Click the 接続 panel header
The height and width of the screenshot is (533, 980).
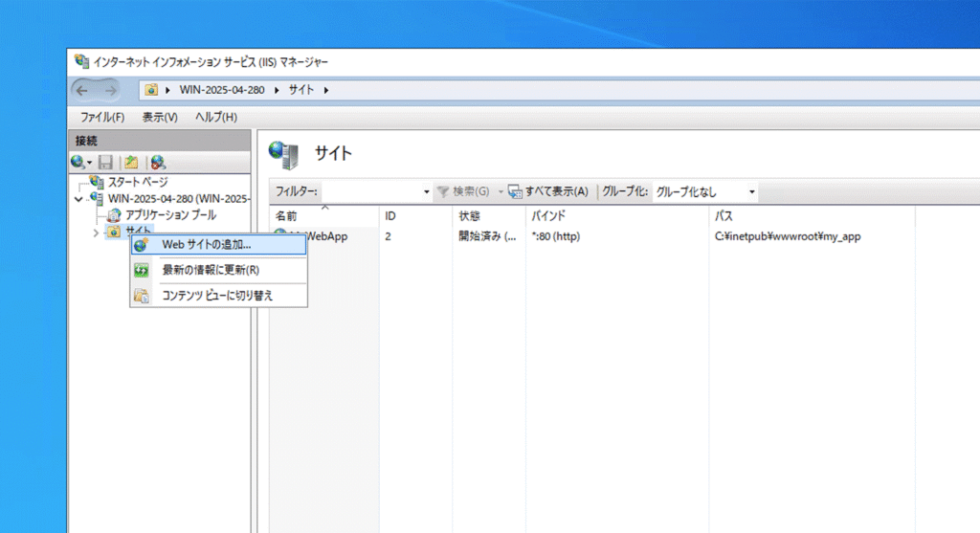160,141
